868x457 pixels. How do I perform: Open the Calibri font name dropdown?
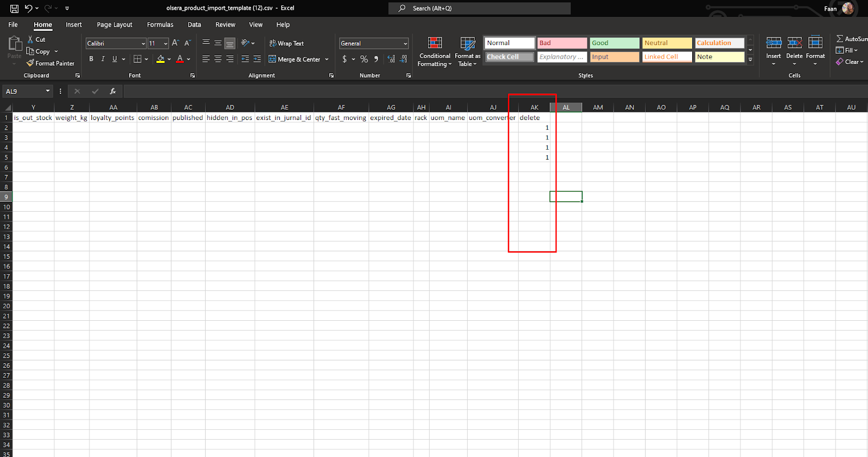[x=143, y=43]
